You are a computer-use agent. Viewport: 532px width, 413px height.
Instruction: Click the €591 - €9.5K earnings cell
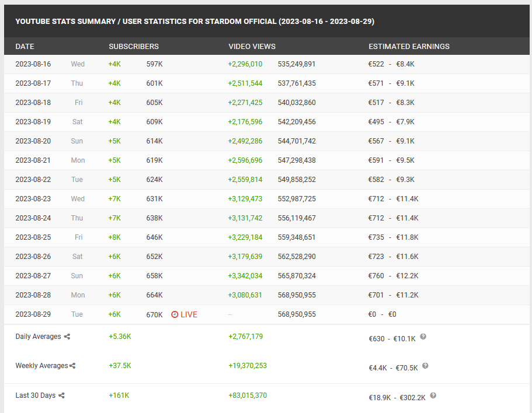coord(391,160)
